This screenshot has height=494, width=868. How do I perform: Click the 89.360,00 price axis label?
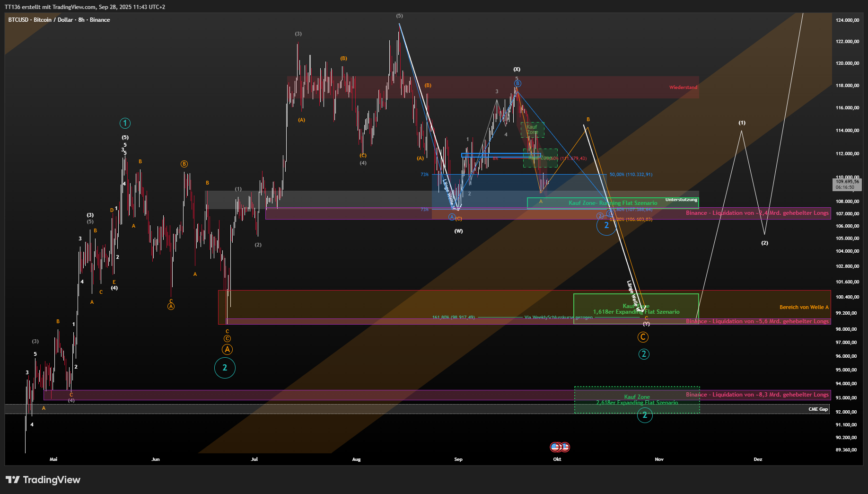tap(846, 450)
